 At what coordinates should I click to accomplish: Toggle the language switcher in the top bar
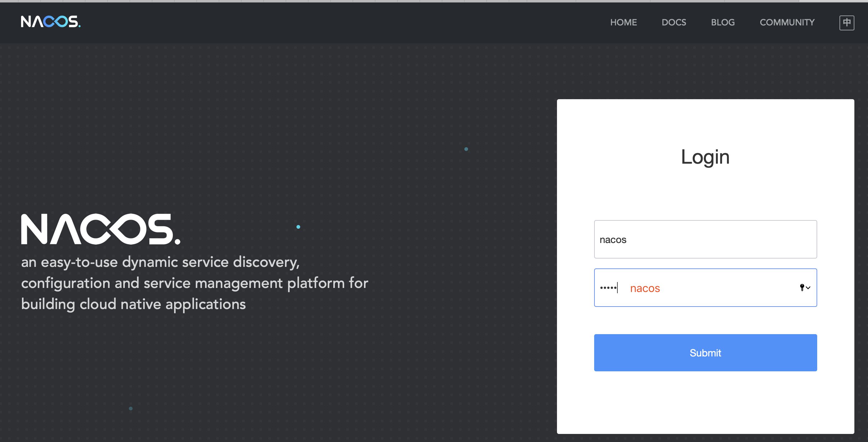847,22
